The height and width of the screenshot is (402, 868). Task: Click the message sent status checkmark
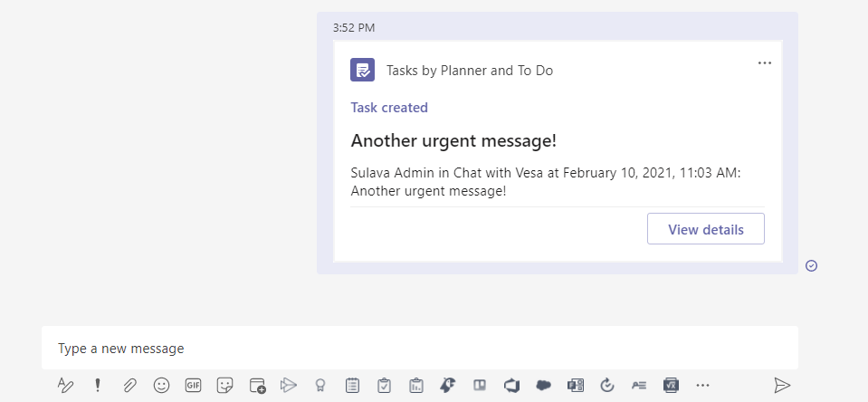point(811,265)
